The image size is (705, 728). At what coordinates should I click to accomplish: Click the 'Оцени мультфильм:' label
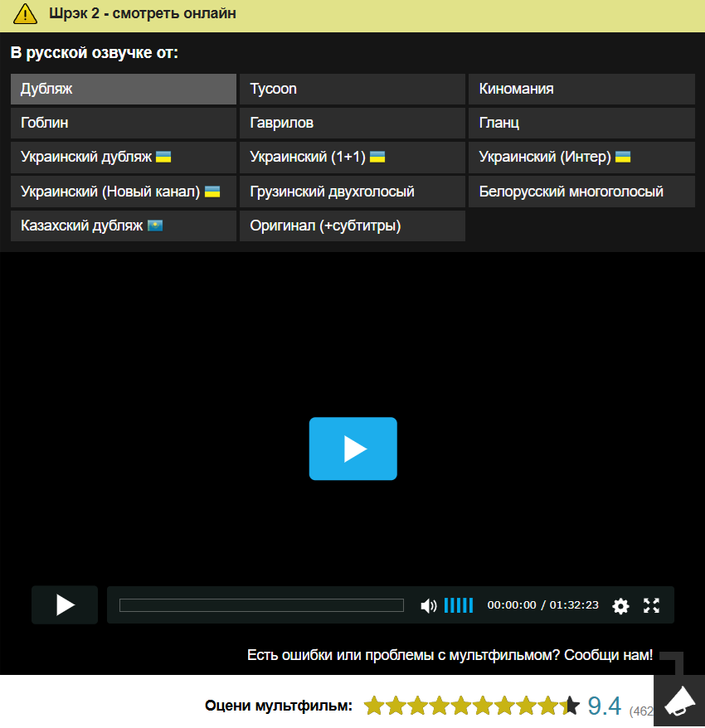[x=279, y=706]
